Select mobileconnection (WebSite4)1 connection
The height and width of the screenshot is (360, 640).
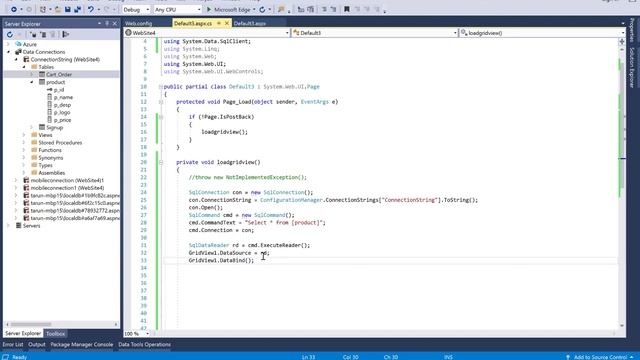click(67, 180)
